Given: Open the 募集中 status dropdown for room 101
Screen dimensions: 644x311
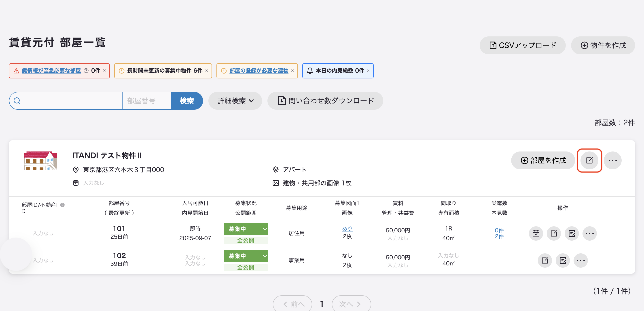Looking at the screenshot, I should pyautogui.click(x=246, y=229).
